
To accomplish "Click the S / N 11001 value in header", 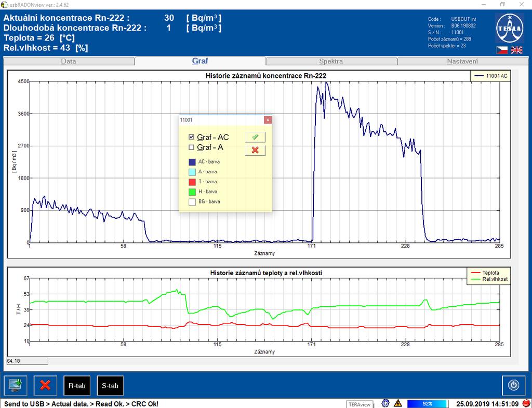I will click(x=457, y=33).
